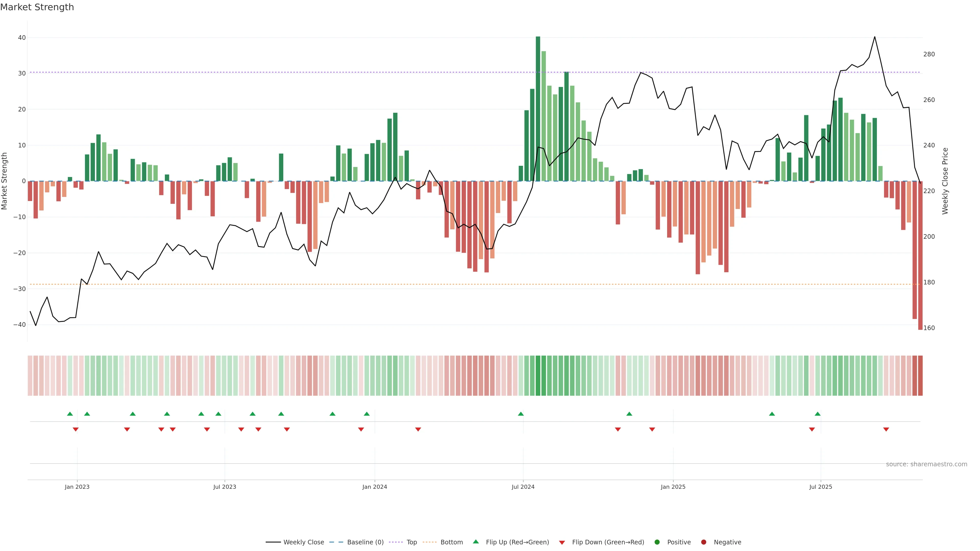Viewport: 980px width, 551px height.
Task: Click the Positive green circle legend icon
Action: 657,542
